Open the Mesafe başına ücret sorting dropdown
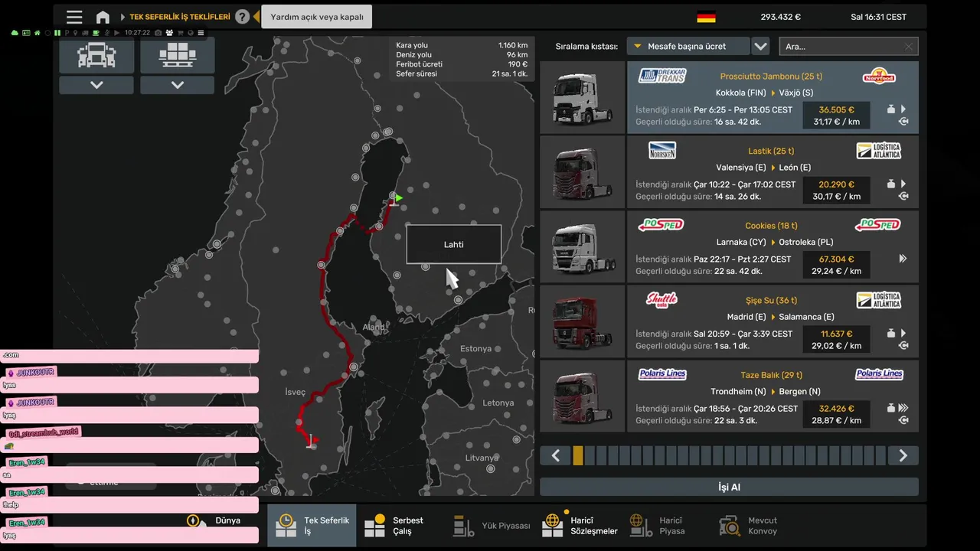Image resolution: width=980 pixels, height=551 pixels. point(687,47)
